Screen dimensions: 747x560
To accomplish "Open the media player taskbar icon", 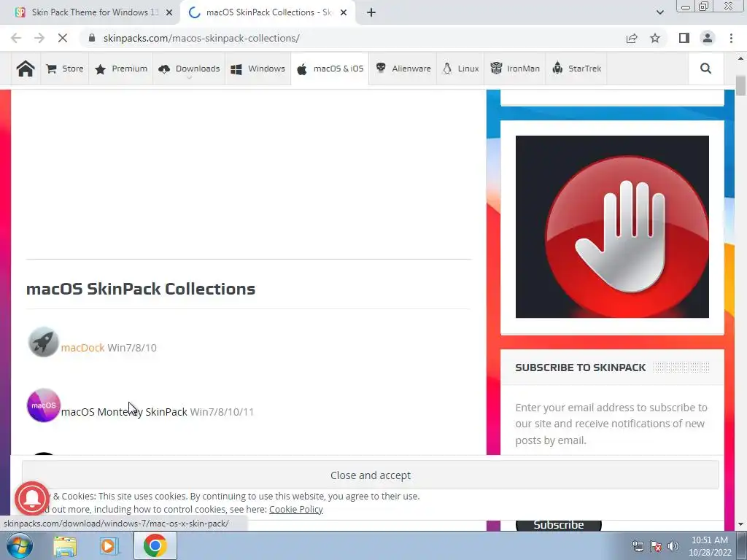I will point(109,546).
